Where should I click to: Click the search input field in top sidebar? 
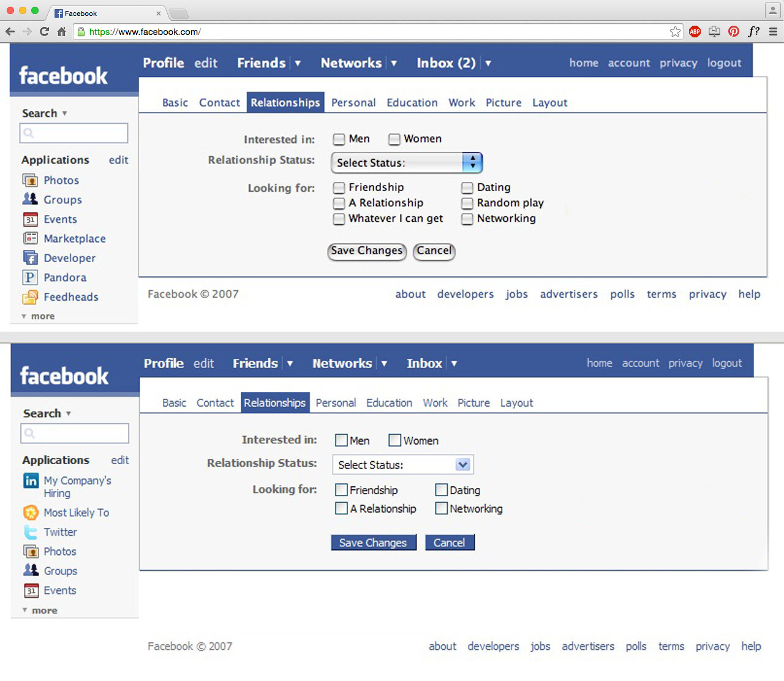pyautogui.click(x=74, y=133)
